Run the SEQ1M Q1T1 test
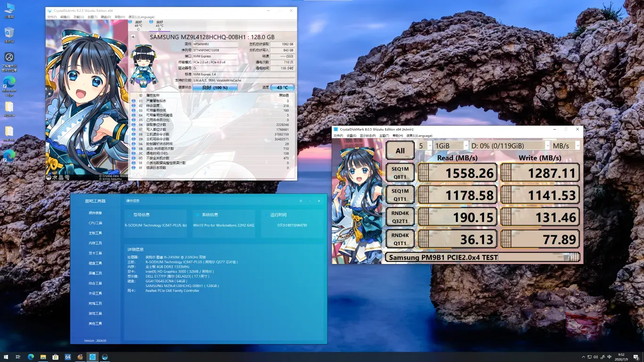Image resolution: width=644 pixels, height=362 pixels. click(400, 195)
